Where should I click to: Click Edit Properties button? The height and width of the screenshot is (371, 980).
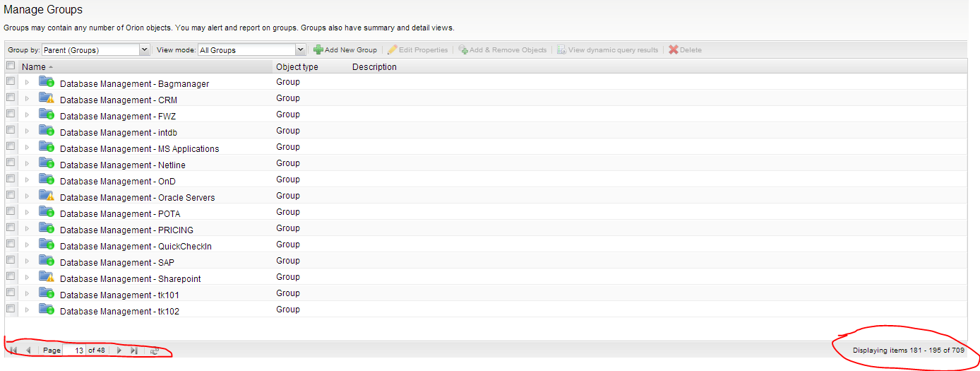[418, 50]
